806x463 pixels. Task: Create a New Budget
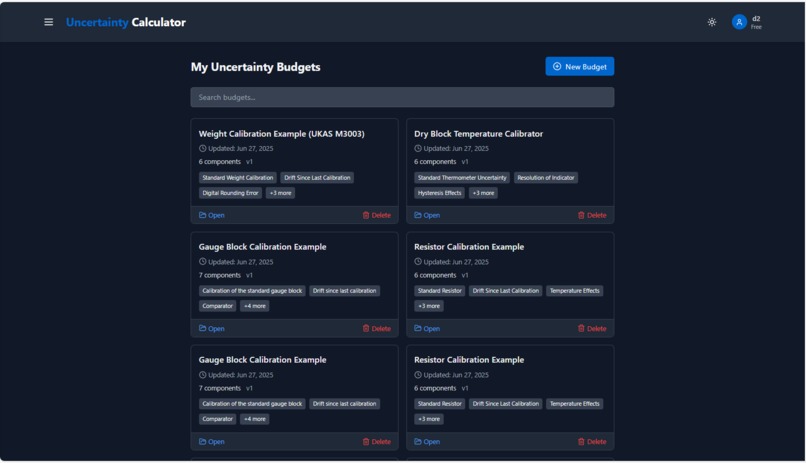coord(579,66)
